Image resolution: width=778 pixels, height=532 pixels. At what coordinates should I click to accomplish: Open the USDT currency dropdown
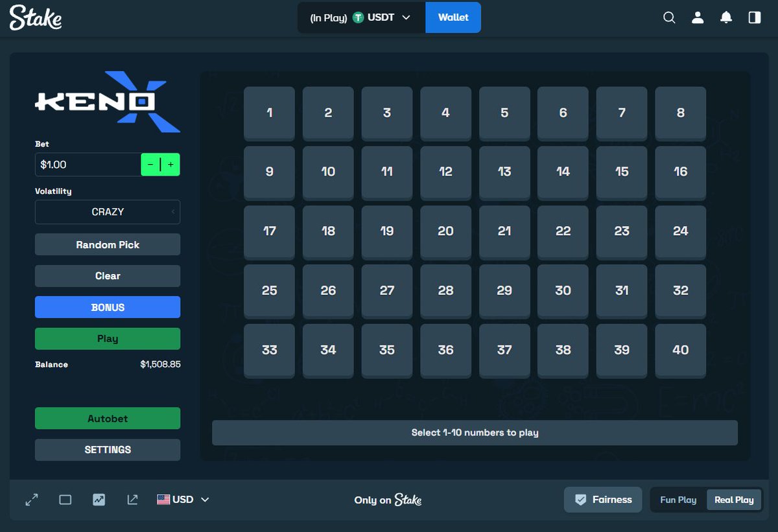click(x=362, y=17)
